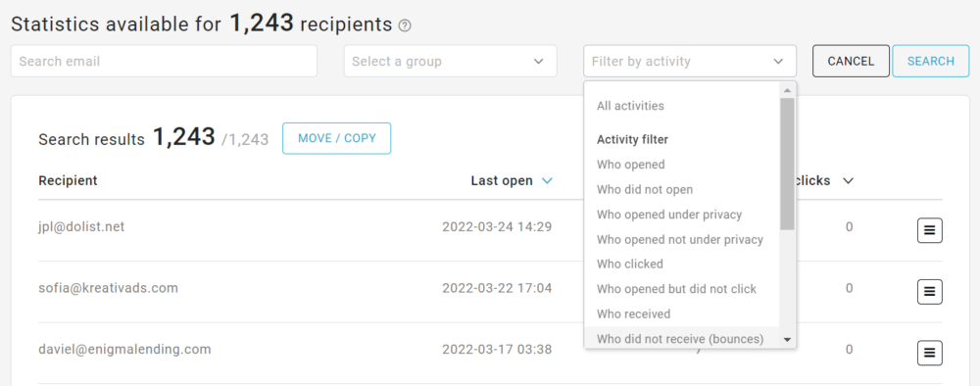Sort by Last open using the arrow

[x=547, y=181]
